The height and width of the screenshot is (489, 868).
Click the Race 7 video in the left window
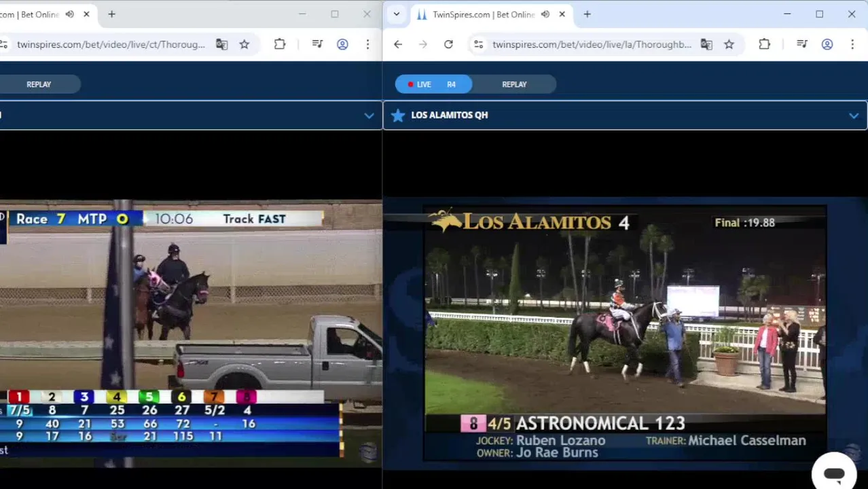coord(191,333)
